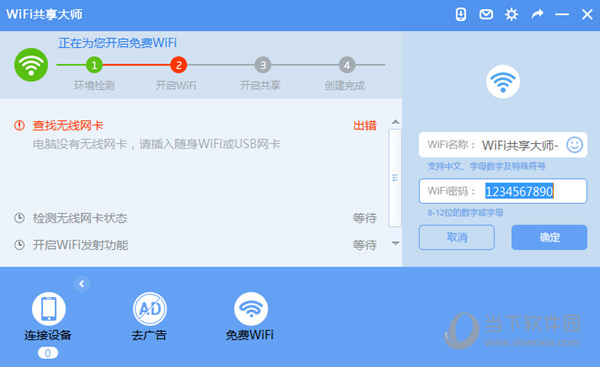Click the WiFi共享大师 title text
The height and width of the screenshot is (367, 600).
point(44,14)
